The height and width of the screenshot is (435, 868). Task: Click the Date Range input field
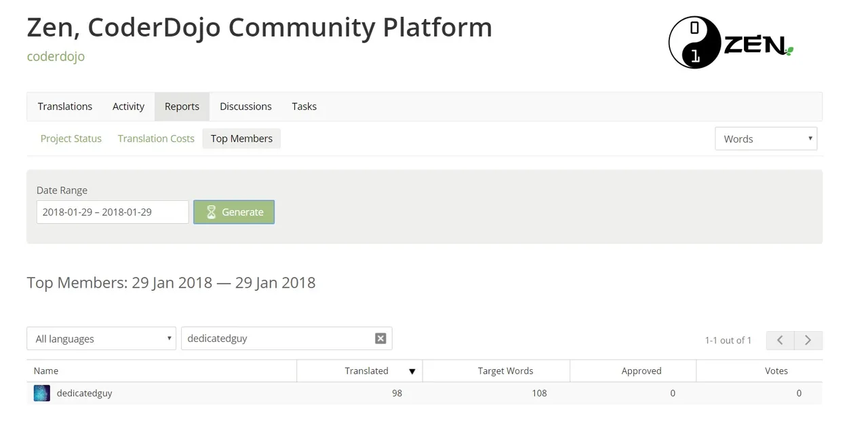click(x=113, y=212)
